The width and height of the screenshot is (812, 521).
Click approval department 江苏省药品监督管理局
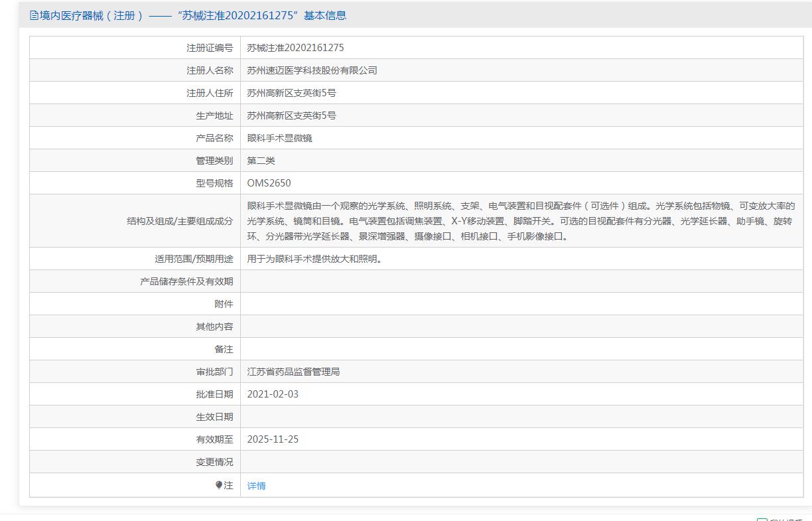point(293,372)
